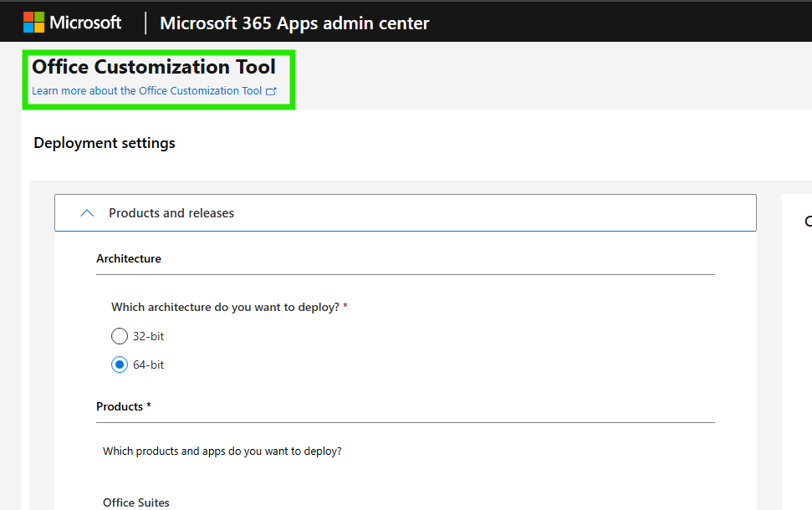Click 'Which products and apps do you want to deploy?'
Screen dimensions: 812x510
click(x=222, y=451)
